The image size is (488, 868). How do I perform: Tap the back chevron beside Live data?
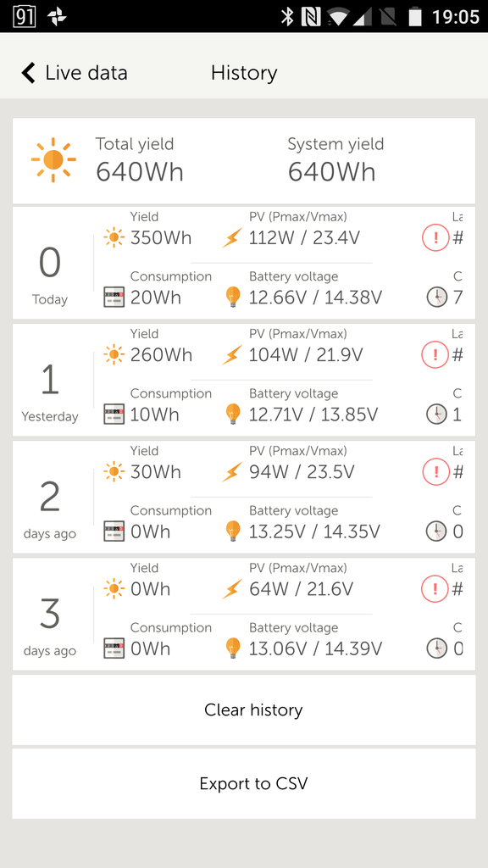point(28,73)
